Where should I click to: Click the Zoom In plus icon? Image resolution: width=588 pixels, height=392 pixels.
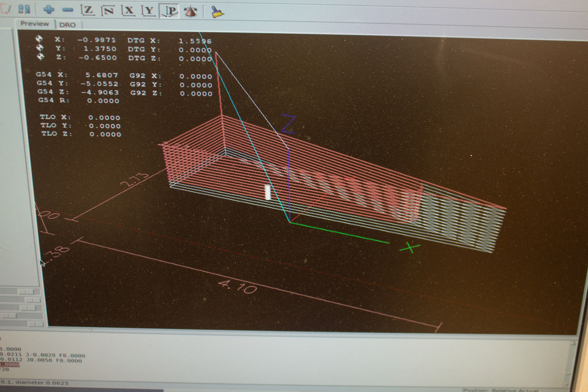(49, 10)
